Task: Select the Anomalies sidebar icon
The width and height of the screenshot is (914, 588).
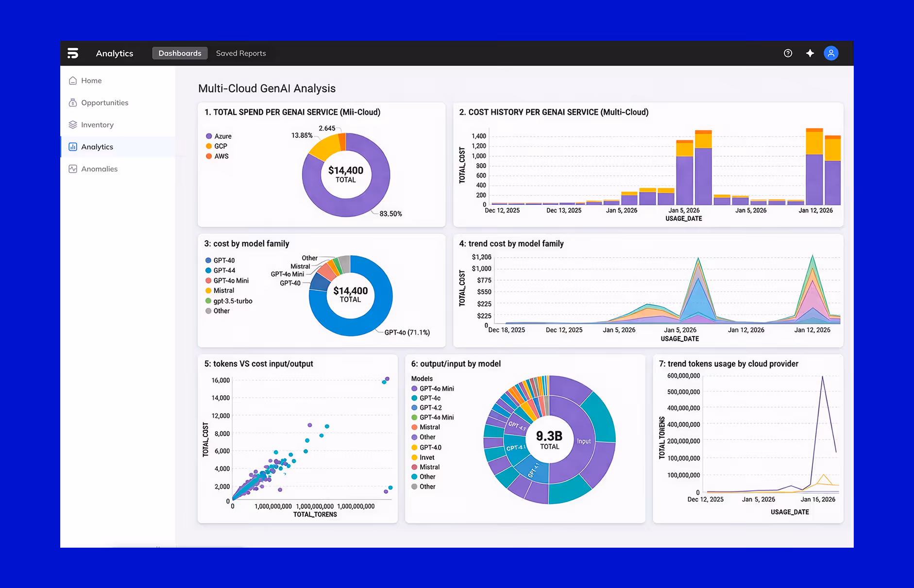Action: (x=72, y=168)
